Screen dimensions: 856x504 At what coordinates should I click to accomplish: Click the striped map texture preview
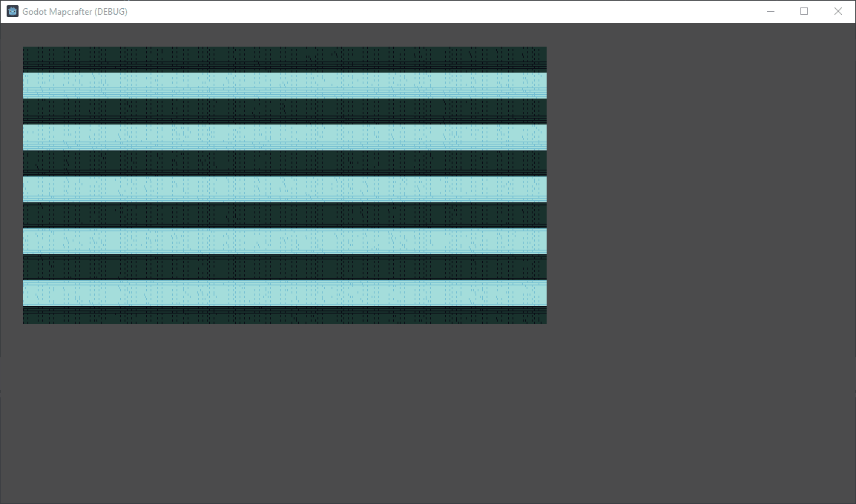click(284, 185)
